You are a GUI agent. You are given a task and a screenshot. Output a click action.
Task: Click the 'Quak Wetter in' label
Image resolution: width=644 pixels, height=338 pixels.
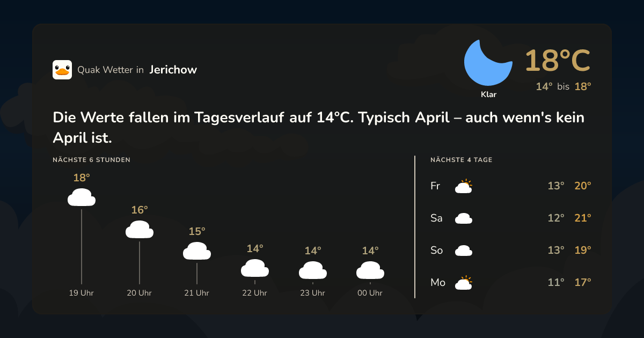111,70
